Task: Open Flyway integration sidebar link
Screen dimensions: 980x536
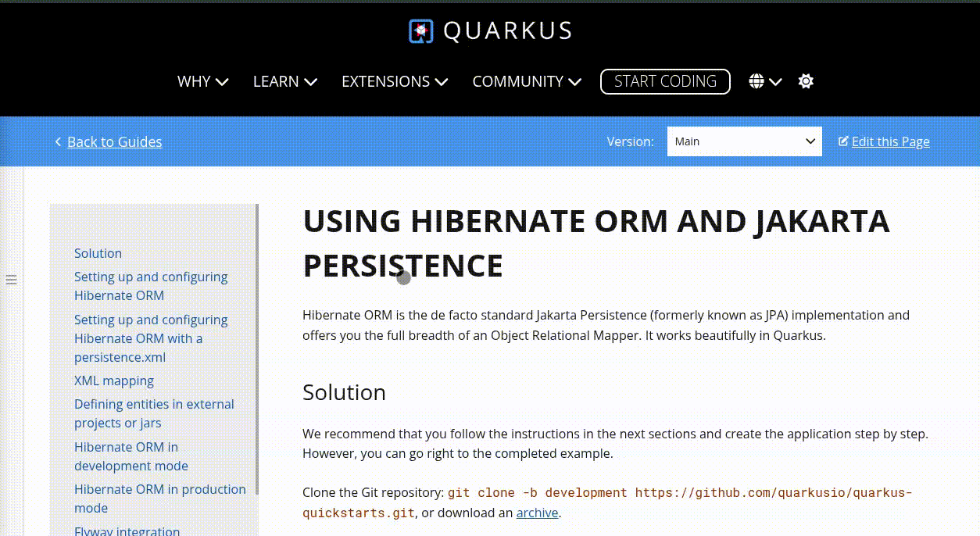Action: click(x=127, y=531)
